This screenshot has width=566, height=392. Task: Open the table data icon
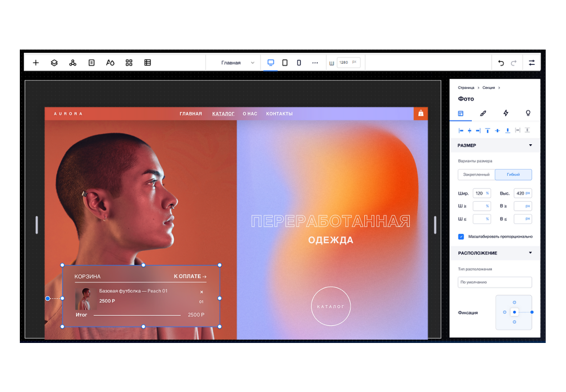[x=148, y=63]
